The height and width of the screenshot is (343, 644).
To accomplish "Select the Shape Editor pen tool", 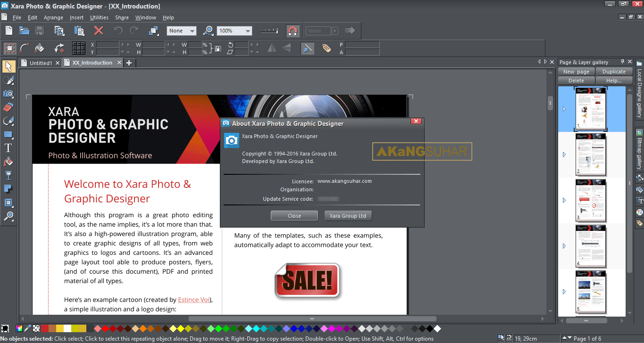I will 8,121.
